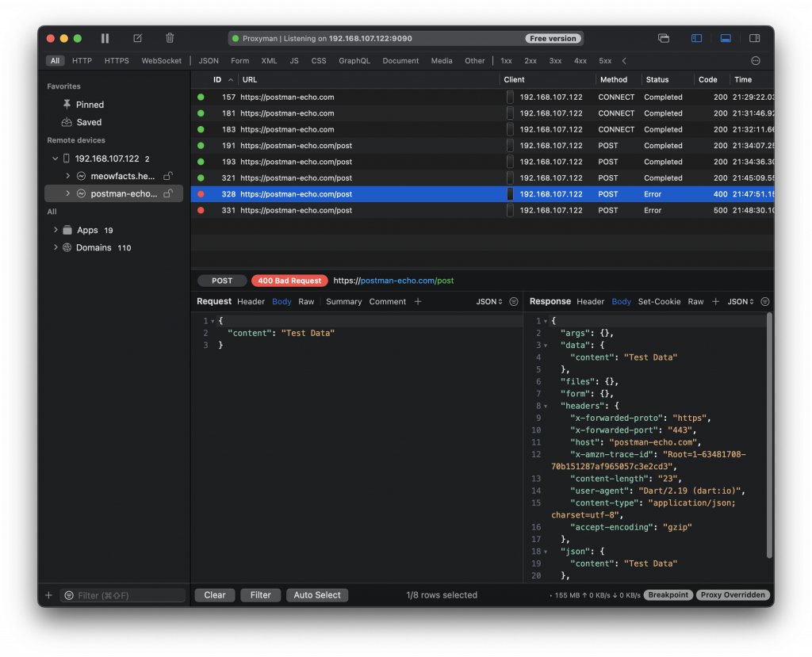Image resolution: width=812 pixels, height=657 pixels.
Task: Switch to Request Header tab
Action: 251,301
